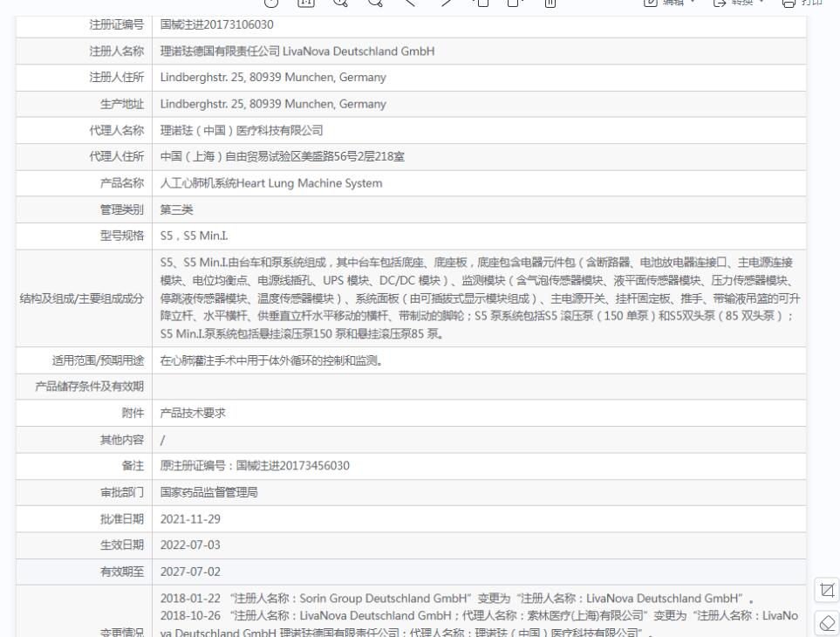Go to previous image with left arrow

click(x=410, y=3)
